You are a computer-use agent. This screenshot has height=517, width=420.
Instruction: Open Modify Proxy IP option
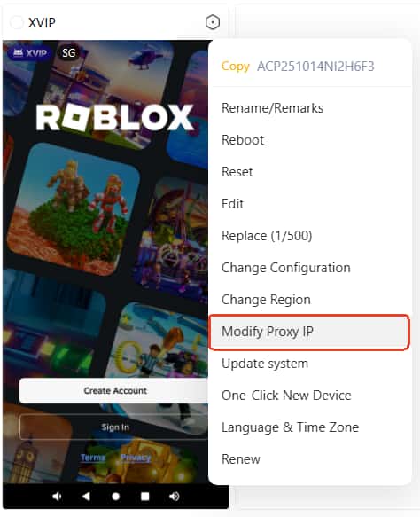coord(309,332)
